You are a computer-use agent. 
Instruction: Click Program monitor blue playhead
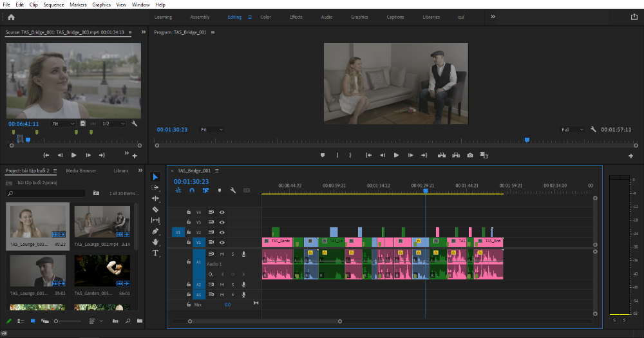pyautogui.click(x=527, y=140)
